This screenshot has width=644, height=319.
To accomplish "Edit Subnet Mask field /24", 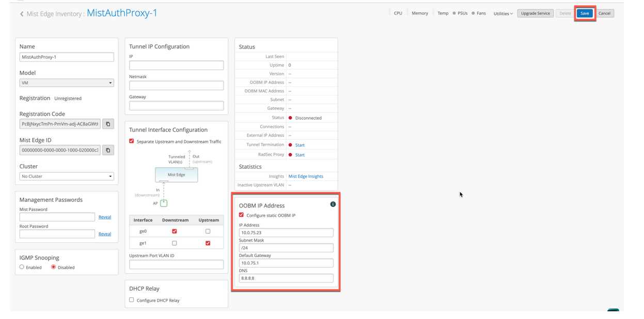I will (286, 248).
